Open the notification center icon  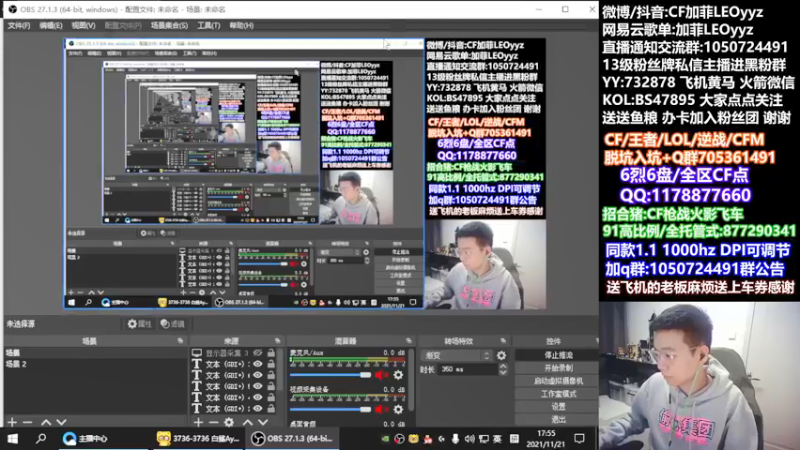coord(579,438)
